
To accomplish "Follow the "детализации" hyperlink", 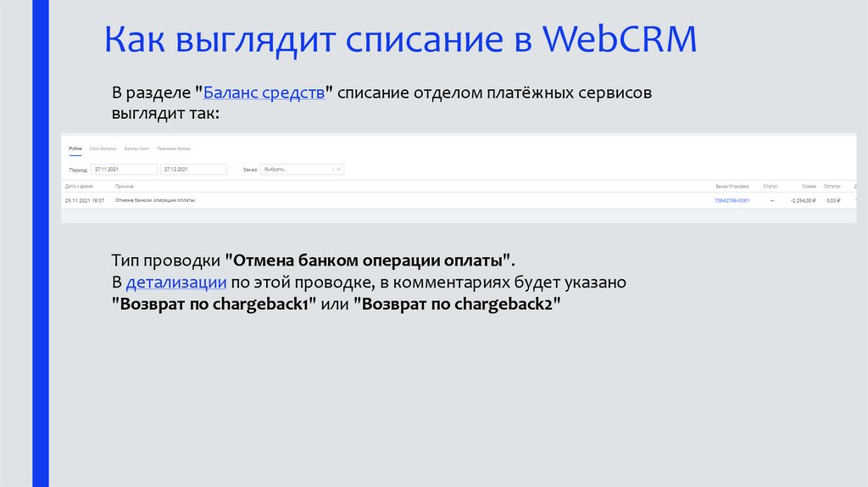I will tap(176, 283).
